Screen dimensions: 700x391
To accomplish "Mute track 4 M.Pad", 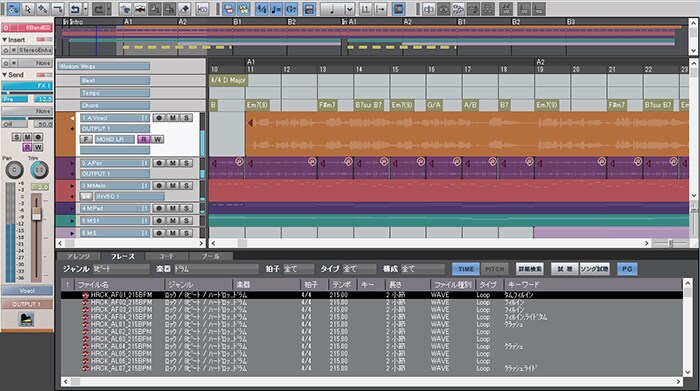I will [173, 208].
